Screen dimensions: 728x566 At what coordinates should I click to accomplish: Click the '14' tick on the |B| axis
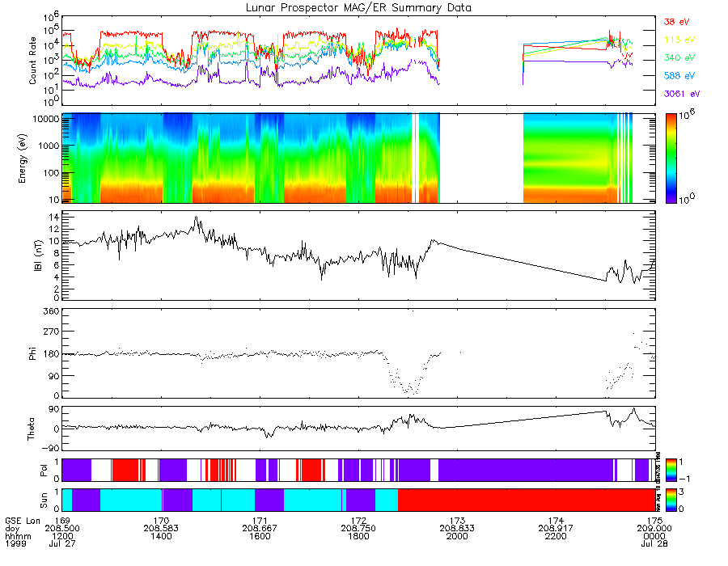tap(54, 218)
